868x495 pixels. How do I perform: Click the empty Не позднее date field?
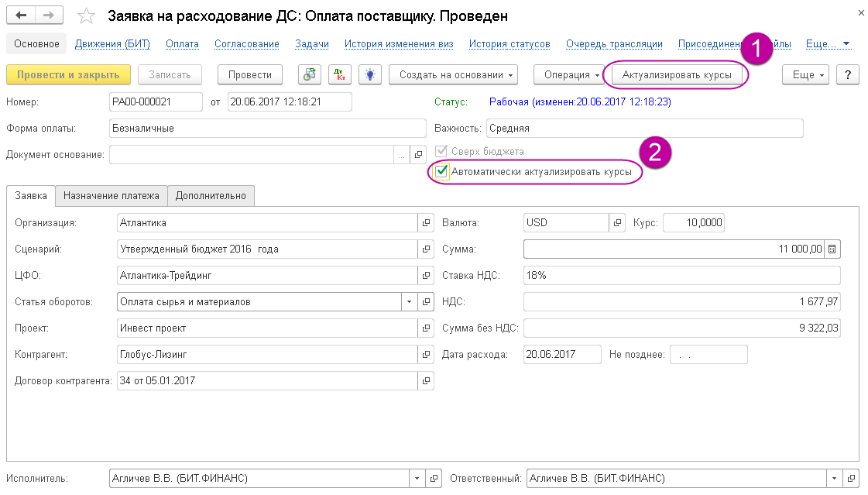click(708, 354)
